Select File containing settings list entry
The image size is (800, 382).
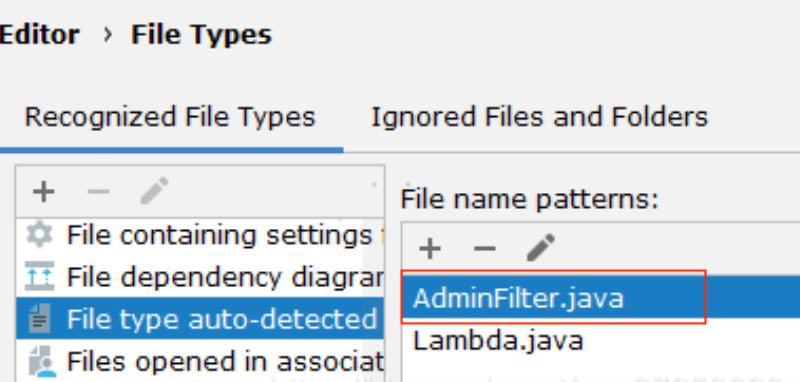tap(200, 235)
